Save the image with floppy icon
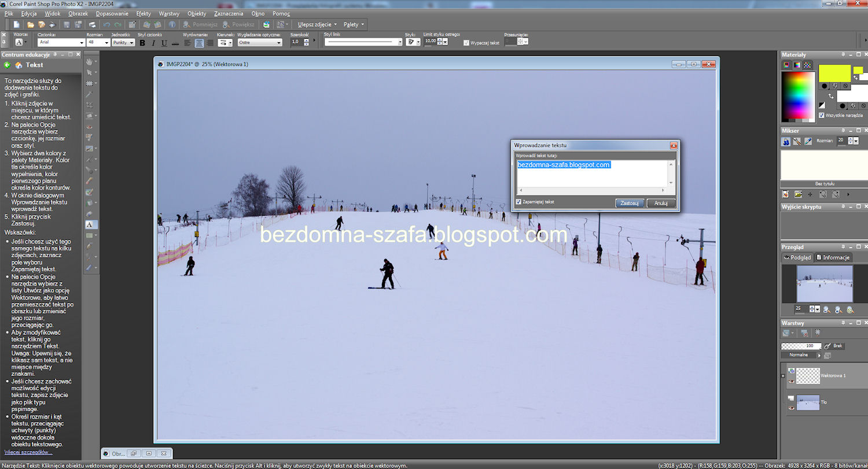 [x=67, y=24]
